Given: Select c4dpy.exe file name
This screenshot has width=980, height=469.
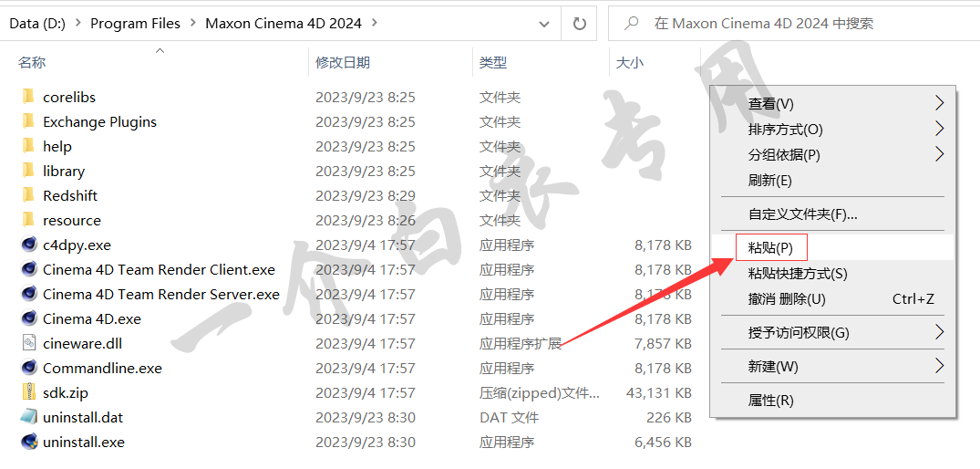Looking at the screenshot, I should point(77,245).
